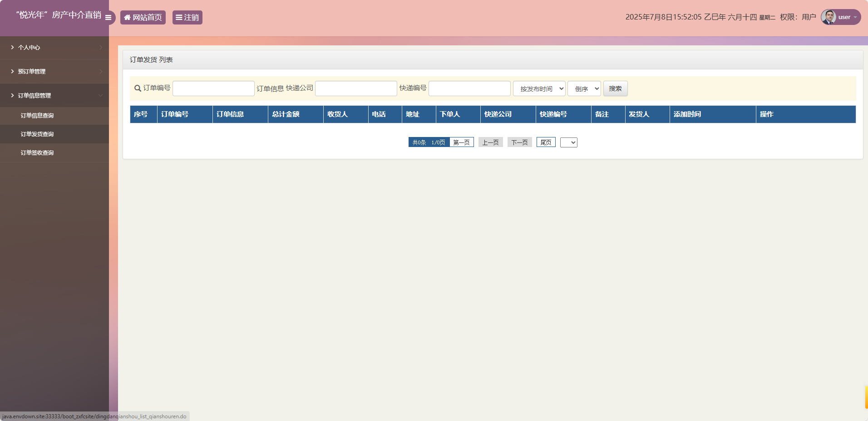Focus the 快递编号 search field
This screenshot has height=421, width=868.
[469, 88]
